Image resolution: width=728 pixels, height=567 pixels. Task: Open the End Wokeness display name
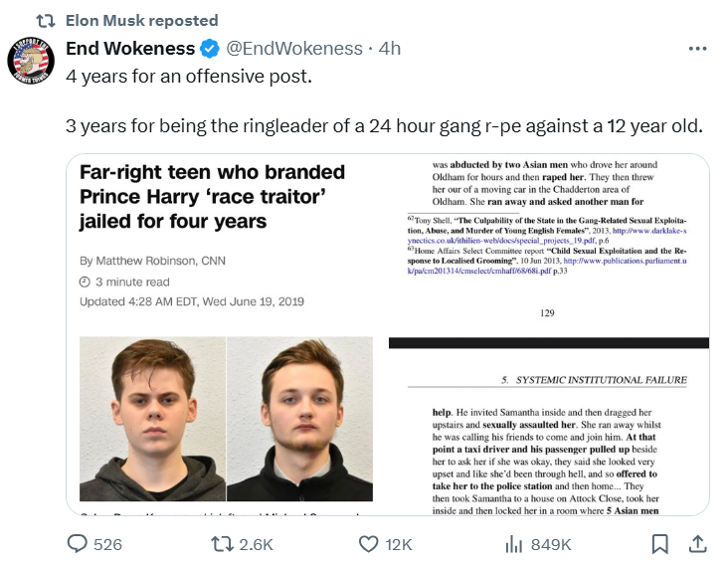point(130,49)
